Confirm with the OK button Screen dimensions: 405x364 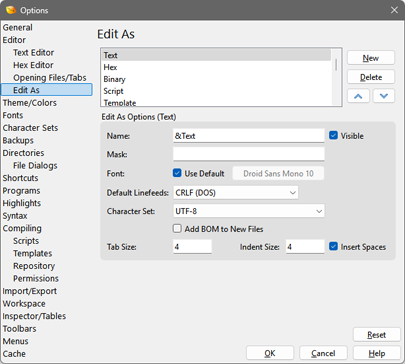[270, 353]
